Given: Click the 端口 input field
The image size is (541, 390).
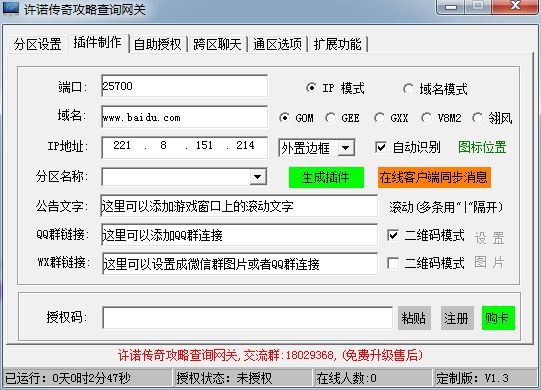Looking at the screenshot, I should (x=184, y=86).
